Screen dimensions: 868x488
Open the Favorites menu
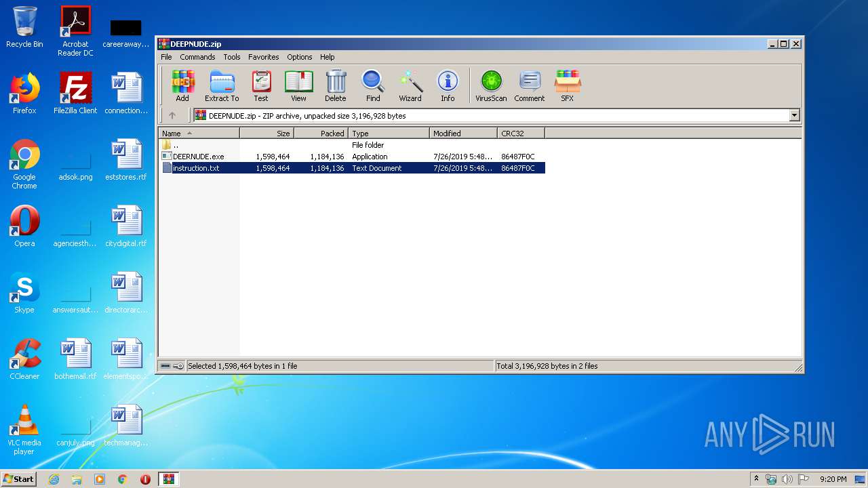264,57
